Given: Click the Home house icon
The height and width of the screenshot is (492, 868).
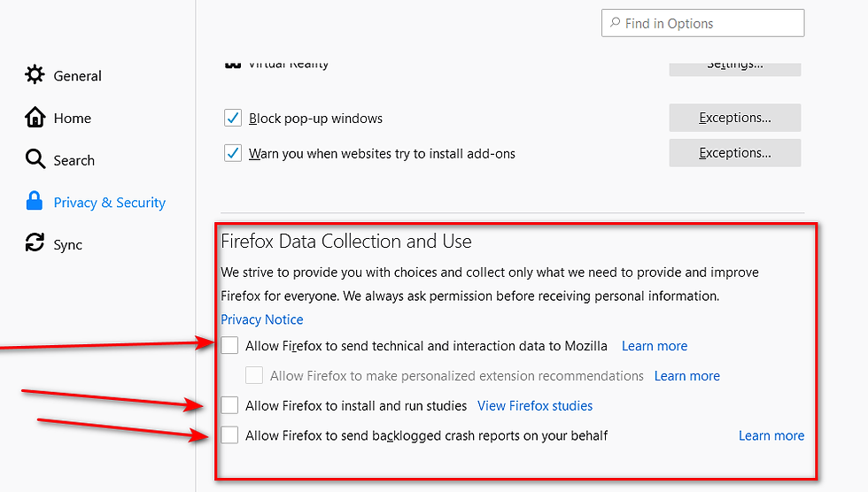Looking at the screenshot, I should click(x=35, y=117).
